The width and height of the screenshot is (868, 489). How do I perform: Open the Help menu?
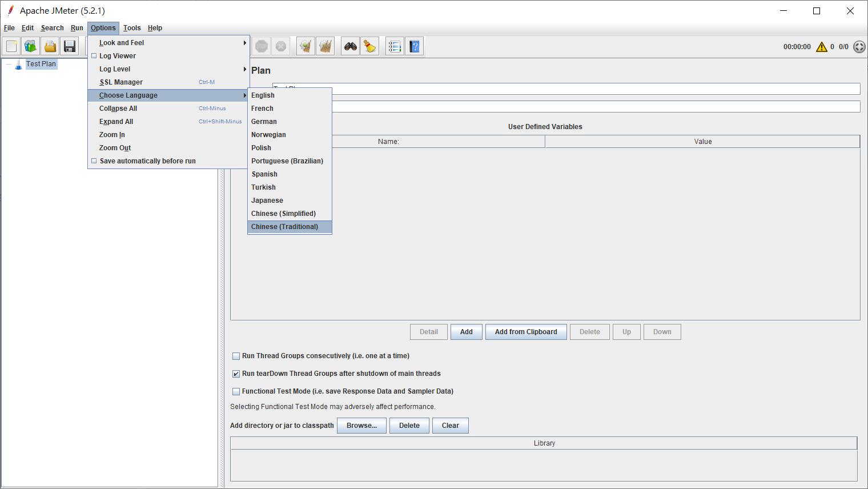tap(155, 28)
